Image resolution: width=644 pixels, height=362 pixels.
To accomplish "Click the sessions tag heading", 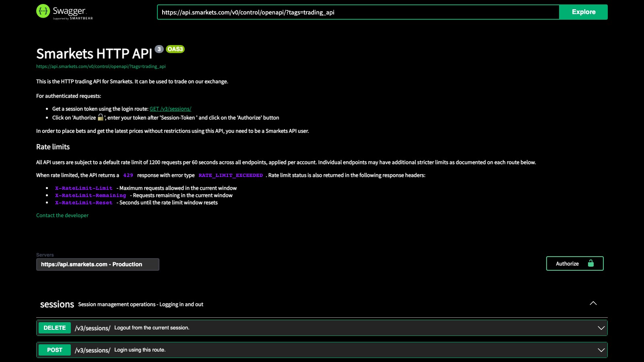I will (57, 304).
